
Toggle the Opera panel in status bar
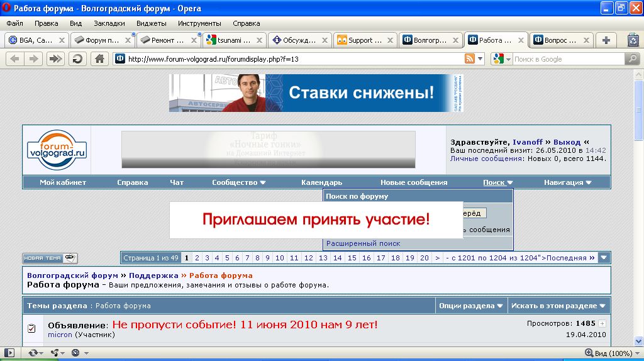[11, 353]
